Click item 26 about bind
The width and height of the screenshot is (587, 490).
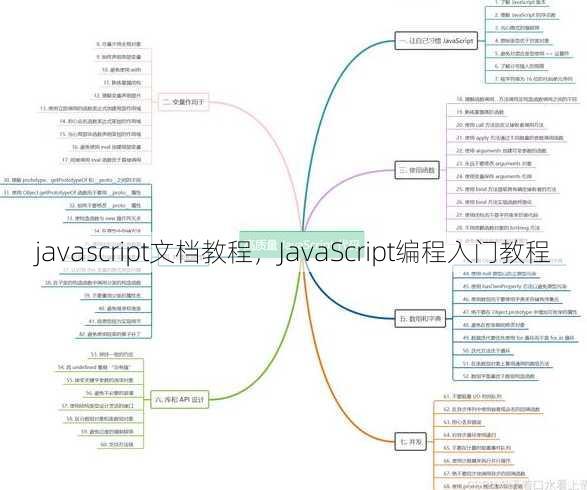(x=493, y=202)
